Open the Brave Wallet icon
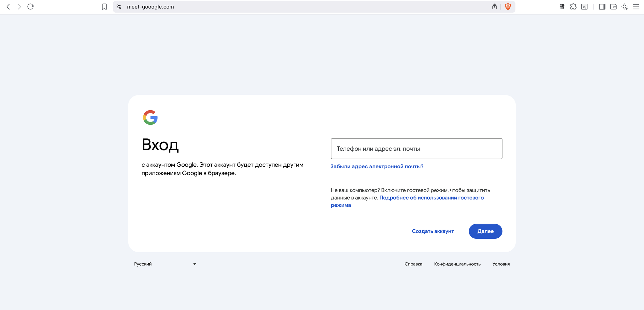 pyautogui.click(x=613, y=7)
